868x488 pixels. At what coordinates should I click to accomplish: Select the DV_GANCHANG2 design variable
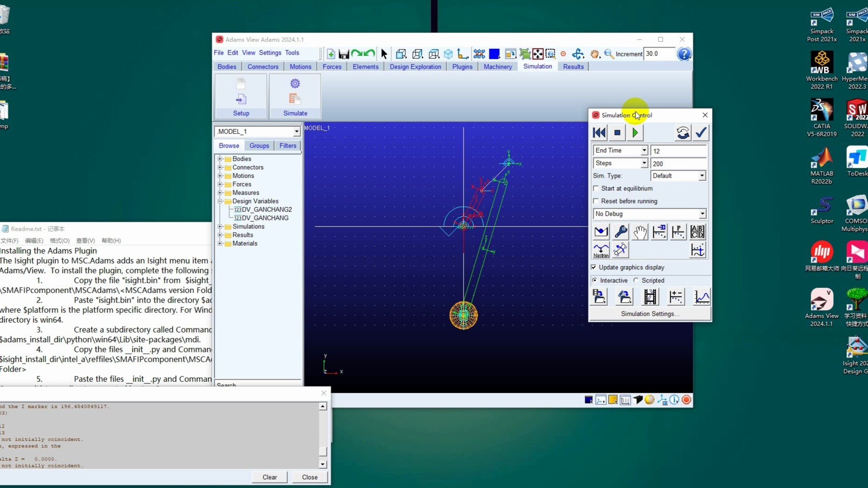tap(267, 209)
